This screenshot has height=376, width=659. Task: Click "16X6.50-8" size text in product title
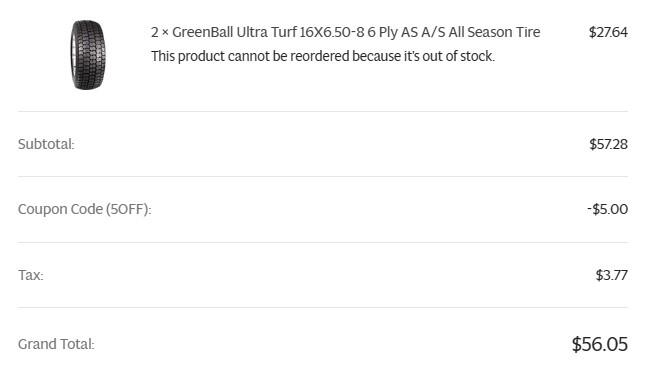(x=332, y=32)
